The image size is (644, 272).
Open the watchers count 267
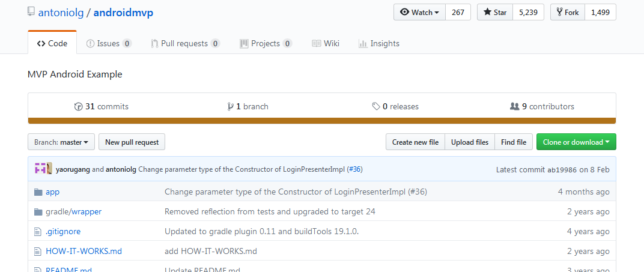(458, 12)
